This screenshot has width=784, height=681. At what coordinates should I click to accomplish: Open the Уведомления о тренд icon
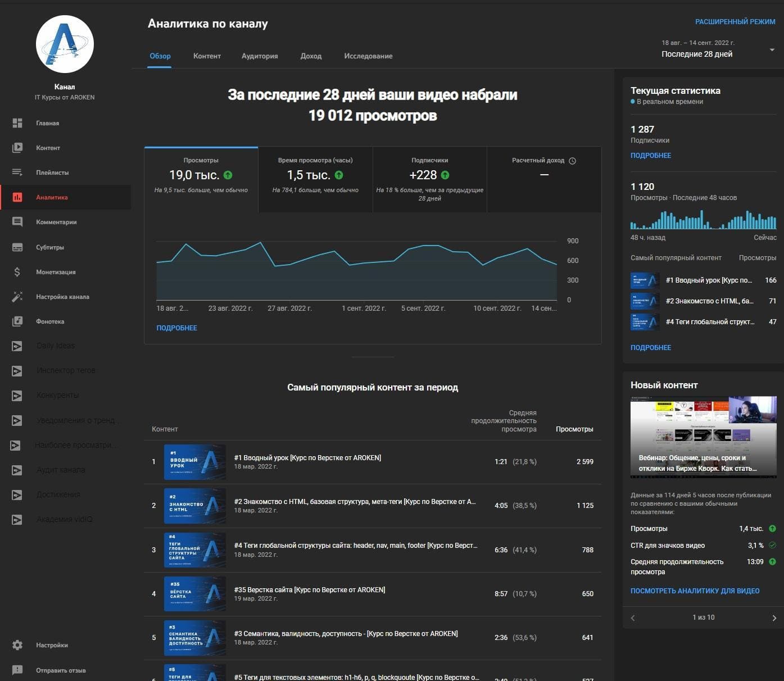click(17, 420)
